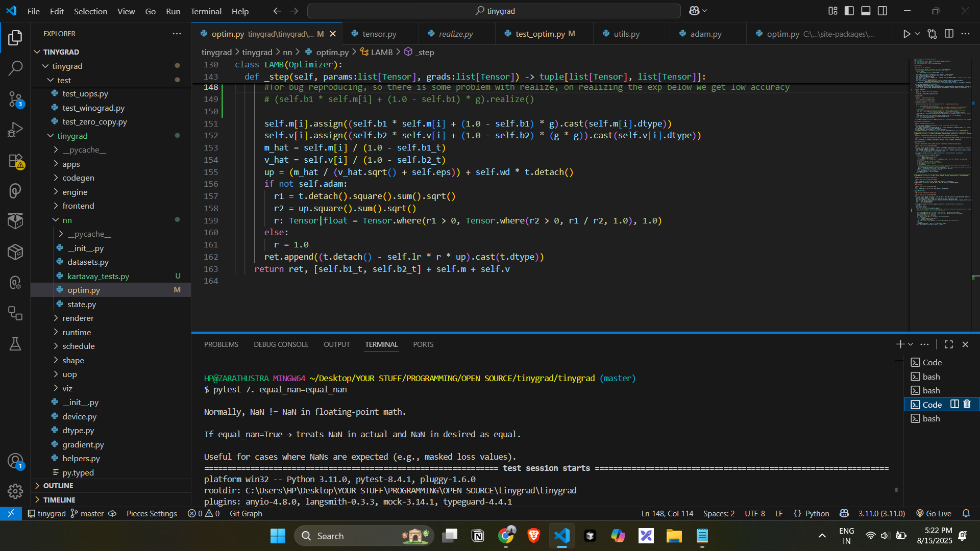The image size is (980, 551).
Task: Expand the renderer folder
Action: [78, 318]
